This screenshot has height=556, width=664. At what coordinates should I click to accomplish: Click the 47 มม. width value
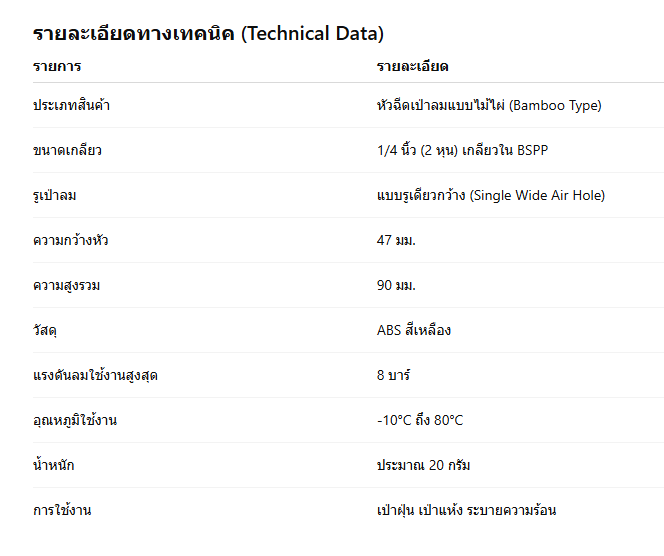tap(396, 240)
